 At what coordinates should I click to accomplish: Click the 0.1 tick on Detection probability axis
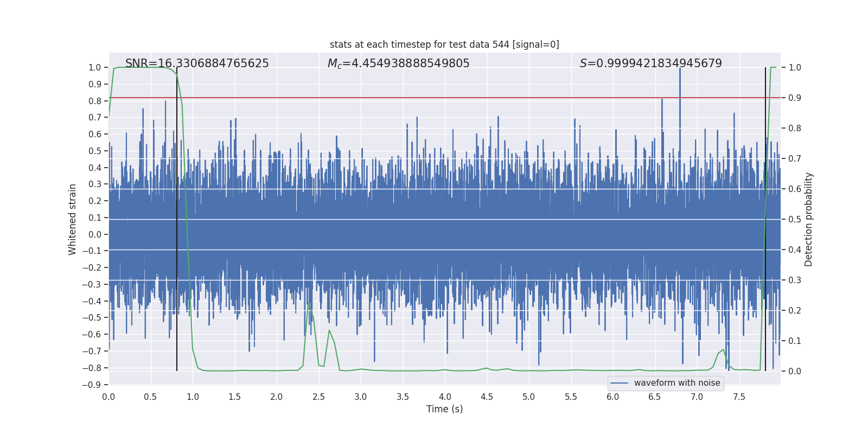tap(795, 341)
